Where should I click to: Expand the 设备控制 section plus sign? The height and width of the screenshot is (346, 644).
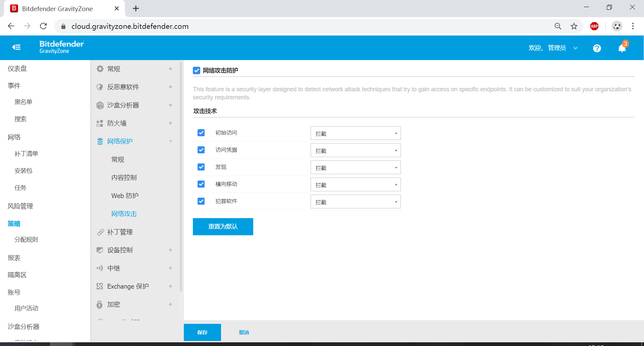click(x=170, y=250)
